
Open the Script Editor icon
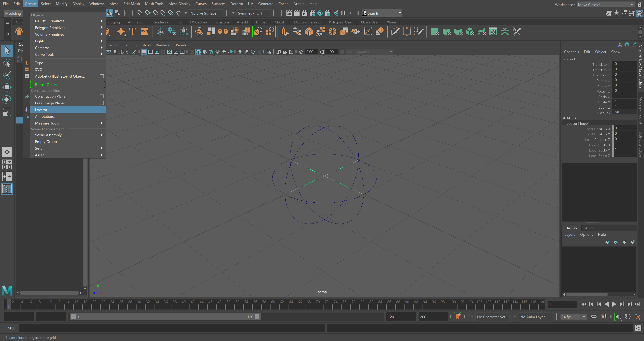tap(638, 328)
